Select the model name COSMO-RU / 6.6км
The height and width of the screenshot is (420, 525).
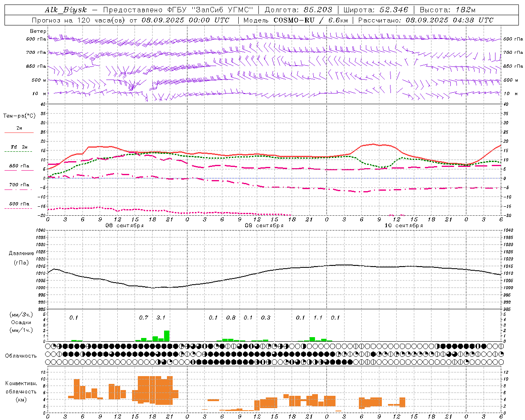coord(310,20)
